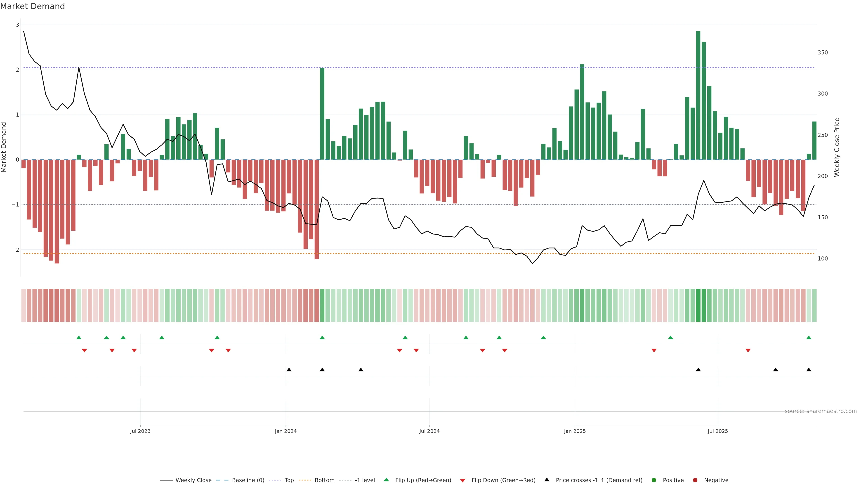Hide the -1 level legend series

(x=365, y=480)
